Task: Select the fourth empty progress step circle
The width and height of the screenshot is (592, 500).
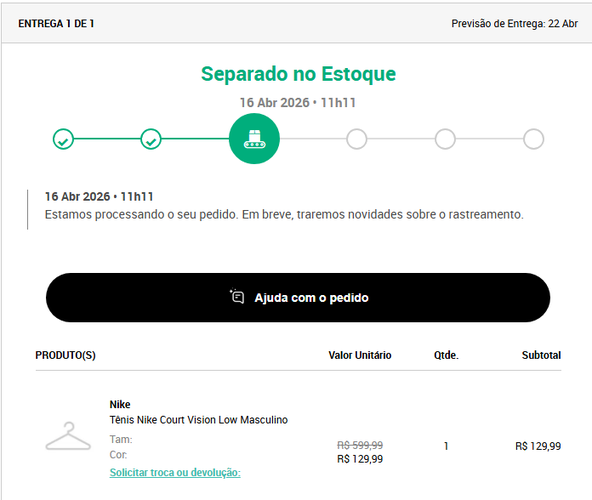Action: pyautogui.click(x=357, y=139)
